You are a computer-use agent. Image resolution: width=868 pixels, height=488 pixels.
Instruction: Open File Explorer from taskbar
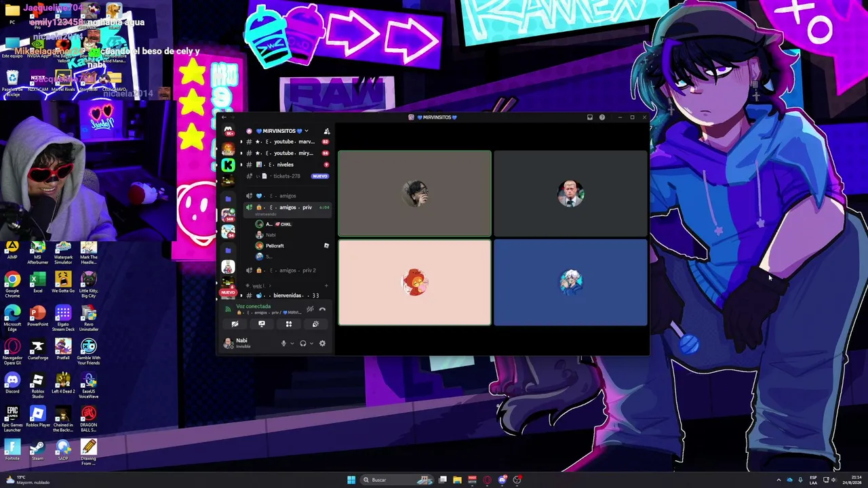pos(457,480)
